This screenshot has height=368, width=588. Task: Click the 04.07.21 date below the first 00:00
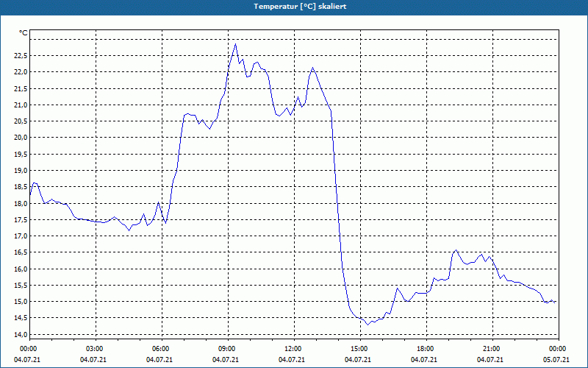27,360
